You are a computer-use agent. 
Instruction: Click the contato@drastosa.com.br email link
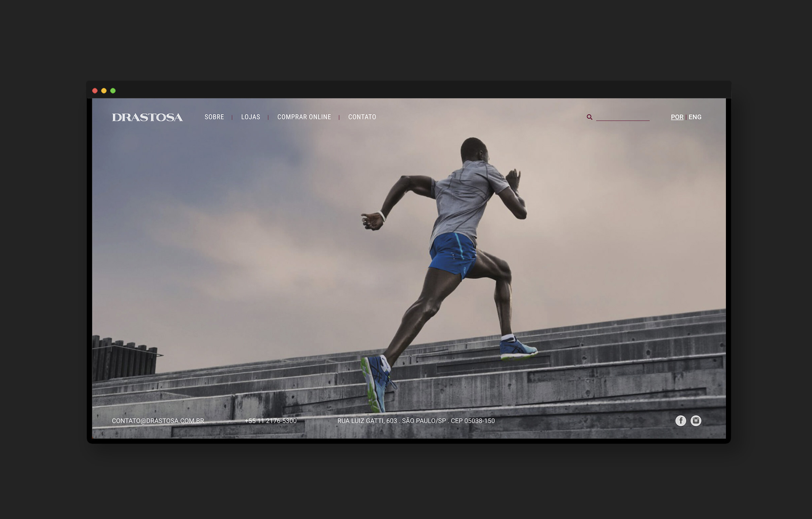click(x=158, y=421)
